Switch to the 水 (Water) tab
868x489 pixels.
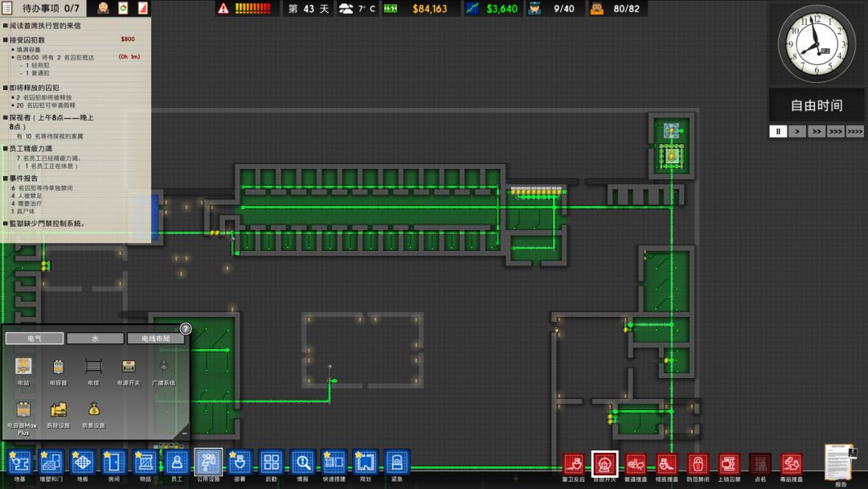tap(95, 338)
